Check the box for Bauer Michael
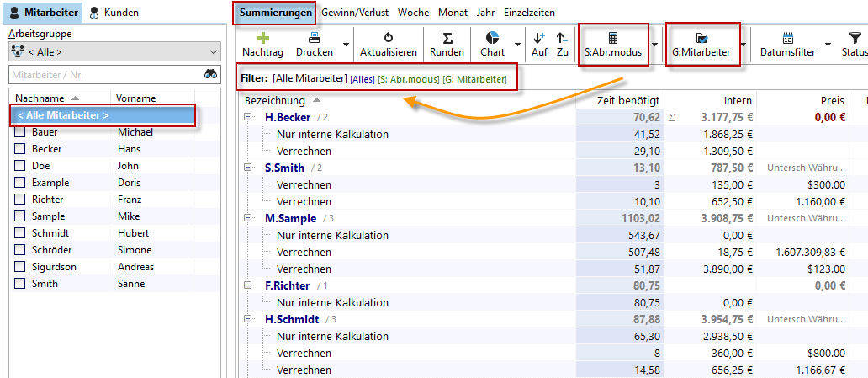This screenshot has width=868, height=378. click(20, 132)
